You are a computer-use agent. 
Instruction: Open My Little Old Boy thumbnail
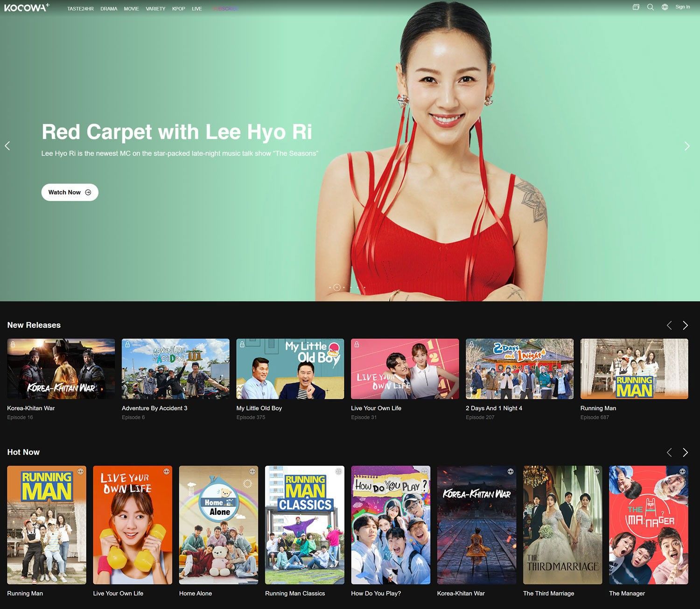coord(290,369)
